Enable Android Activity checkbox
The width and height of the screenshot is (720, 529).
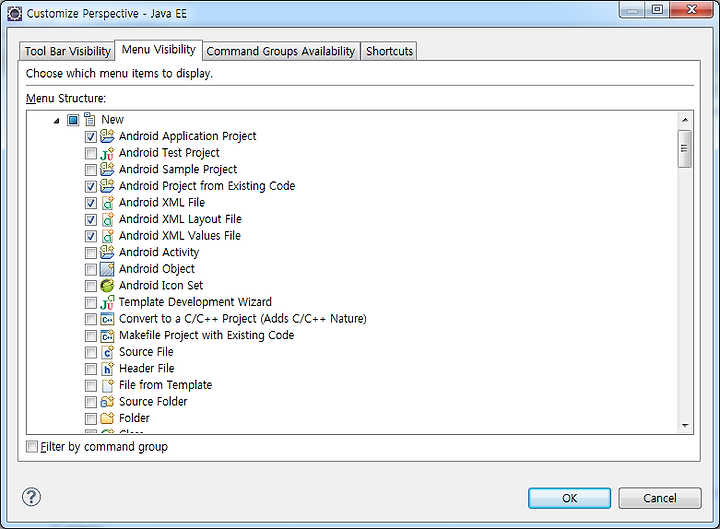pyautogui.click(x=91, y=253)
